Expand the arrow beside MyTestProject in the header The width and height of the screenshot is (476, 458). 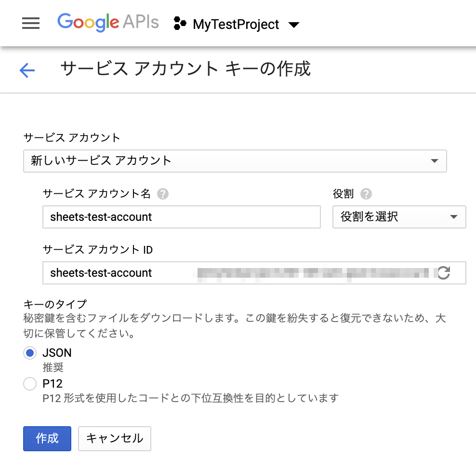click(x=294, y=24)
